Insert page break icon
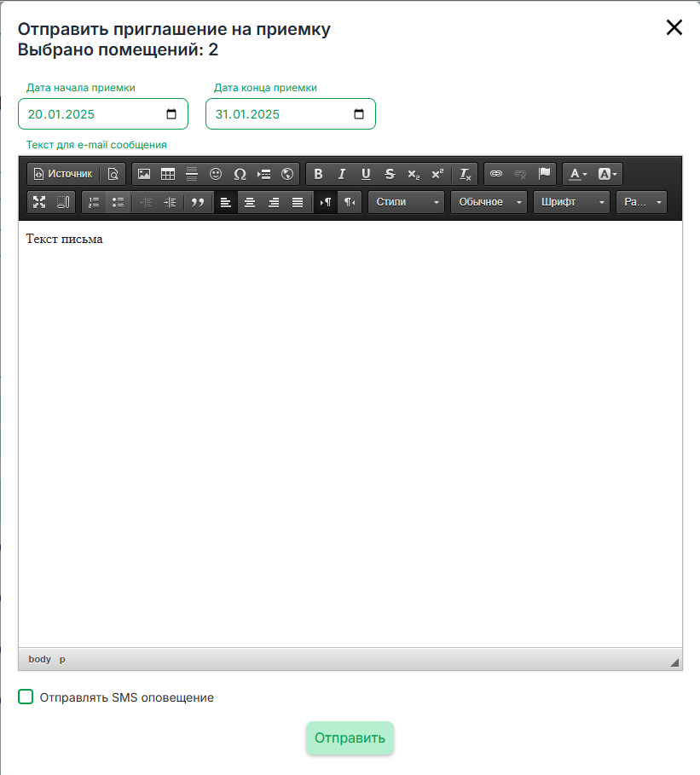The height and width of the screenshot is (775, 700). (x=263, y=174)
